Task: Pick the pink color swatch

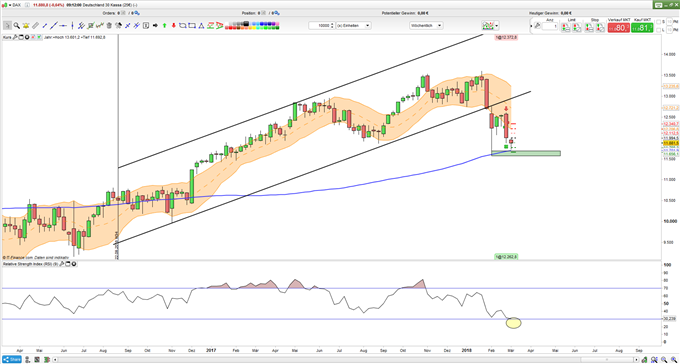Action: [277, 23]
